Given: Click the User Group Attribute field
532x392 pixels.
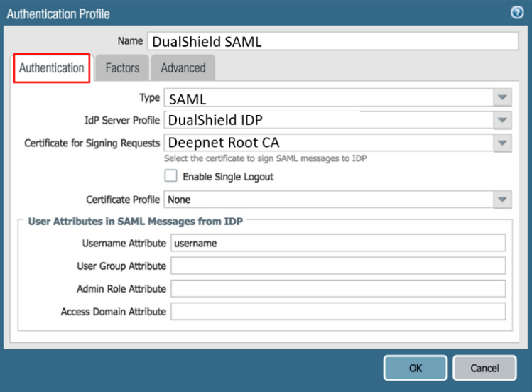Looking at the screenshot, I should pos(338,266).
